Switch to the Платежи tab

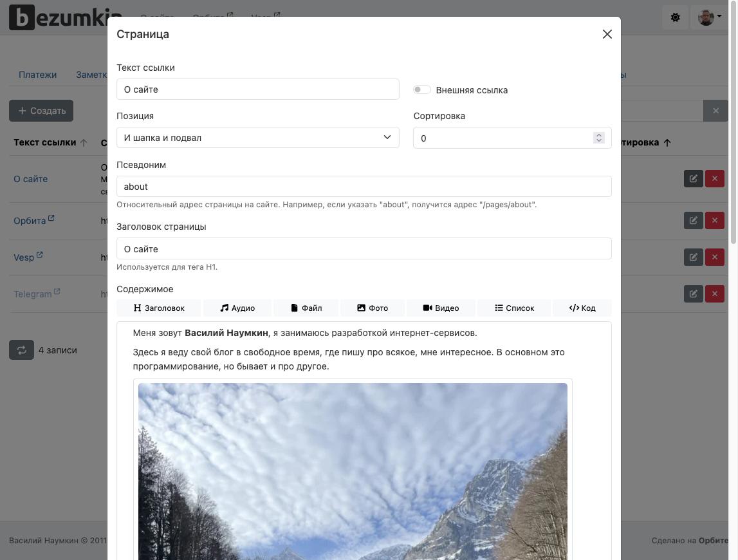(x=37, y=75)
